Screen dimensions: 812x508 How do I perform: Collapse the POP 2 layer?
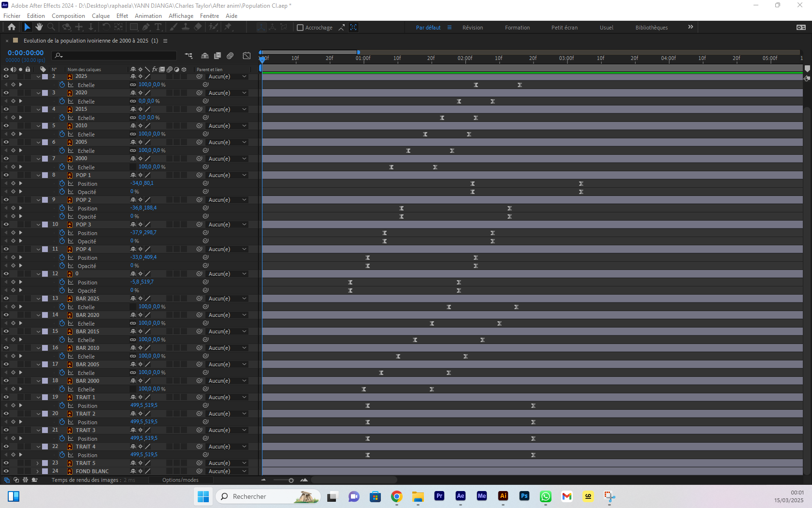coord(38,200)
